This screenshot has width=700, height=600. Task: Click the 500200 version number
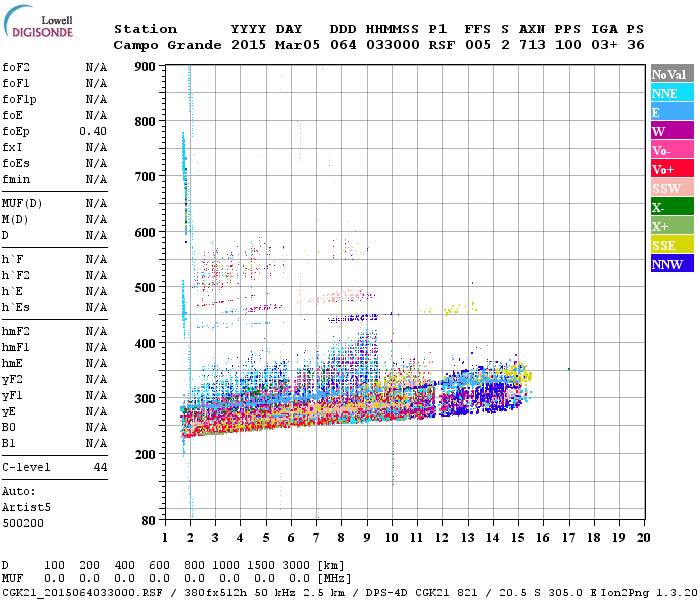23,524
